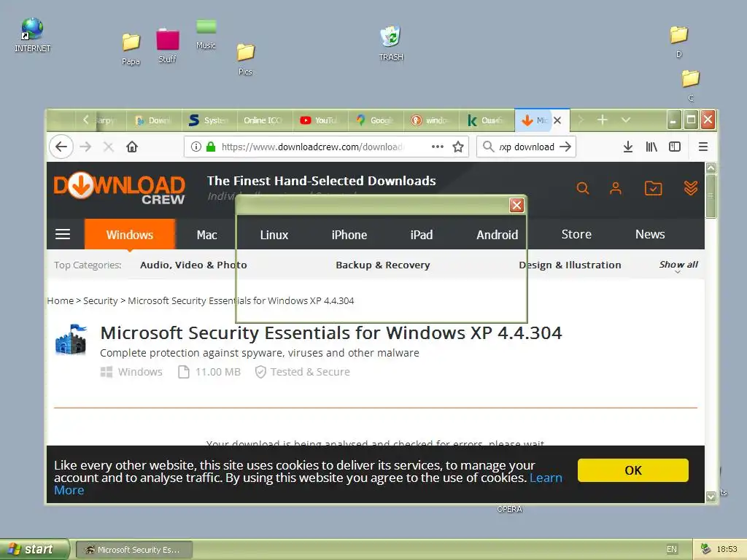Screen dimensions: 747x560
Task: Select the Microsoft Security Es... taskbar item
Action: [x=134, y=550]
